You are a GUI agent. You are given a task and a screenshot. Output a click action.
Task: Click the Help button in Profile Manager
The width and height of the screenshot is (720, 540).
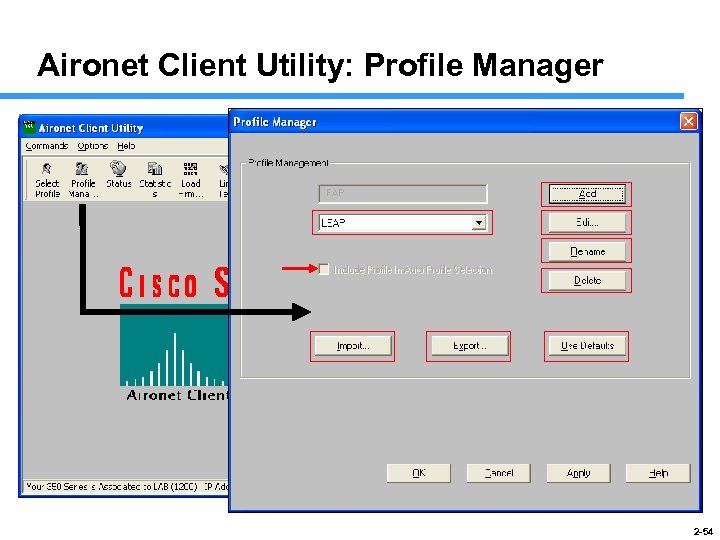658,473
